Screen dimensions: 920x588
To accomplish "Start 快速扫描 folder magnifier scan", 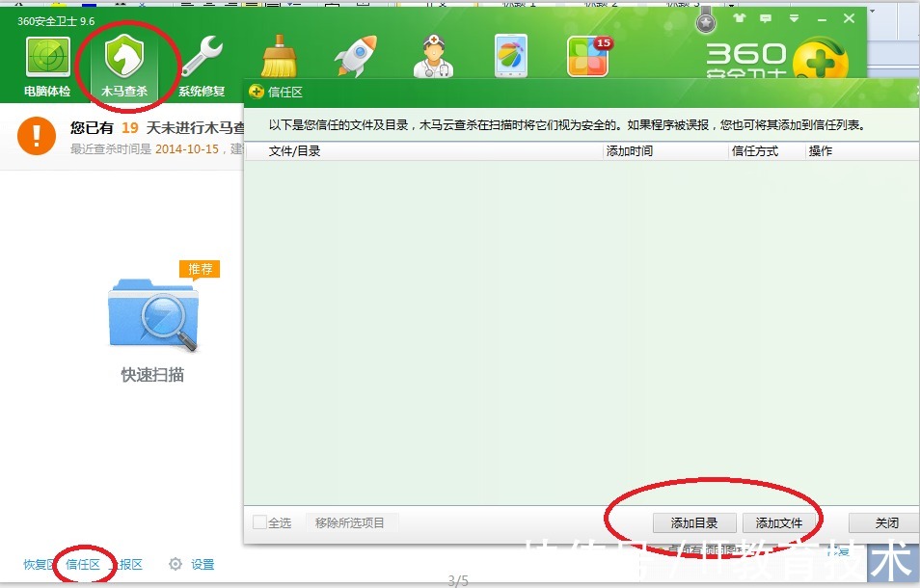I will 153,315.
